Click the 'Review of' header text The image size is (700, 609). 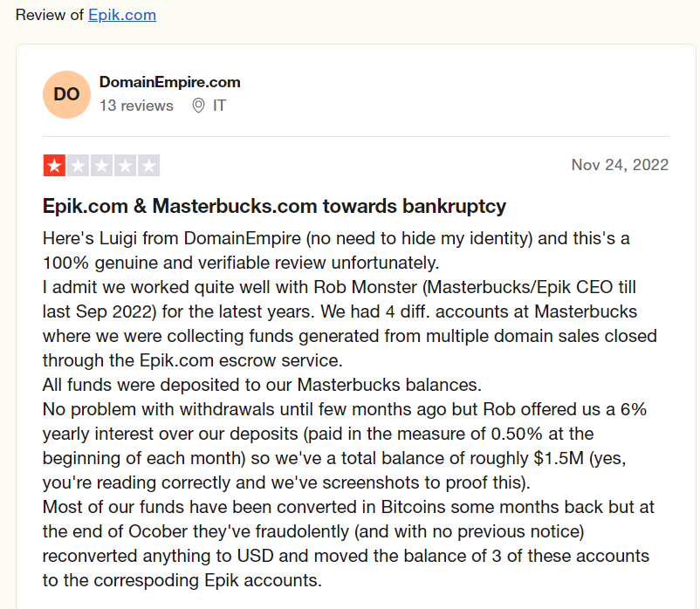(50, 15)
